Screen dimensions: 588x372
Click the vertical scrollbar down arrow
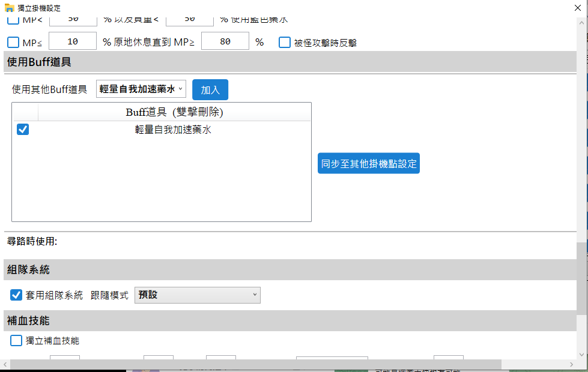pos(581,354)
